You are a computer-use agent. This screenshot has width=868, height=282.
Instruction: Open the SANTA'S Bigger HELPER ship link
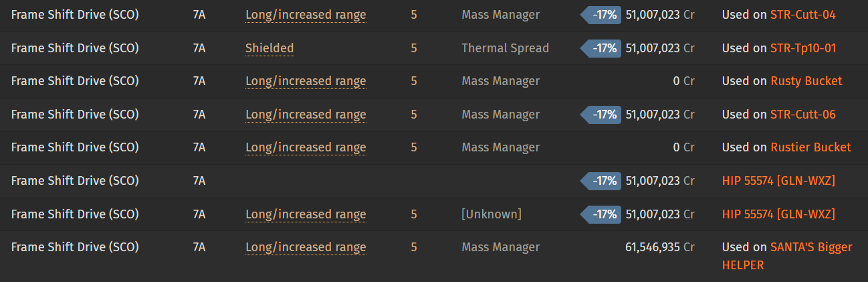787,256
